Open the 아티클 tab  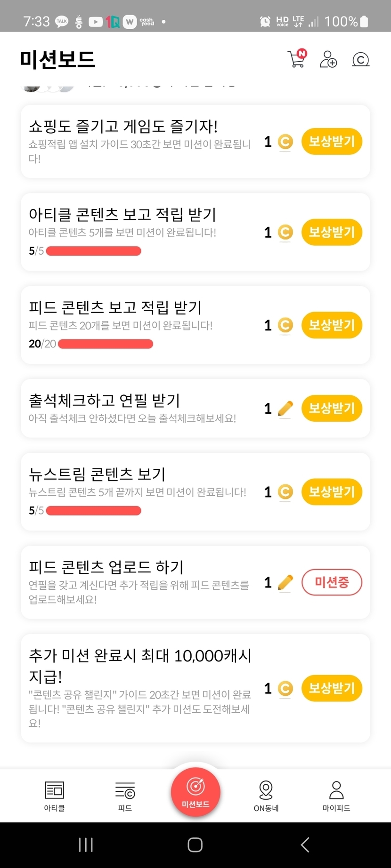(x=54, y=796)
